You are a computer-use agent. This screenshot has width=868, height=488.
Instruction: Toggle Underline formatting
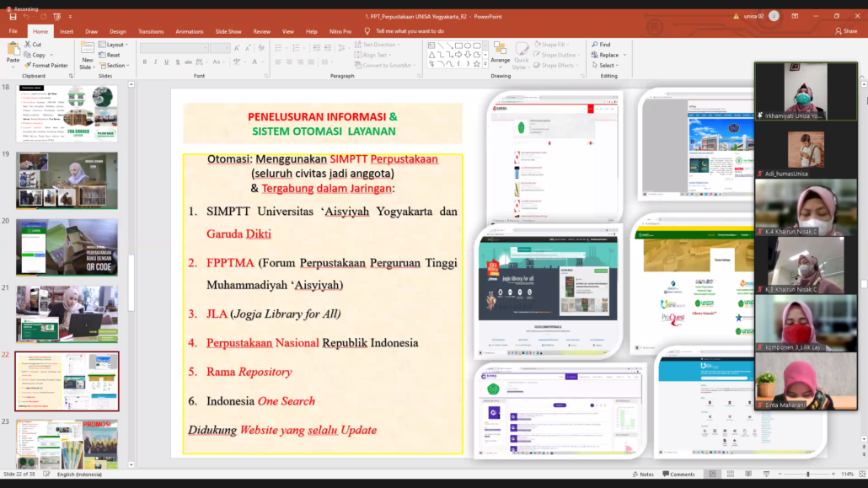coord(167,62)
